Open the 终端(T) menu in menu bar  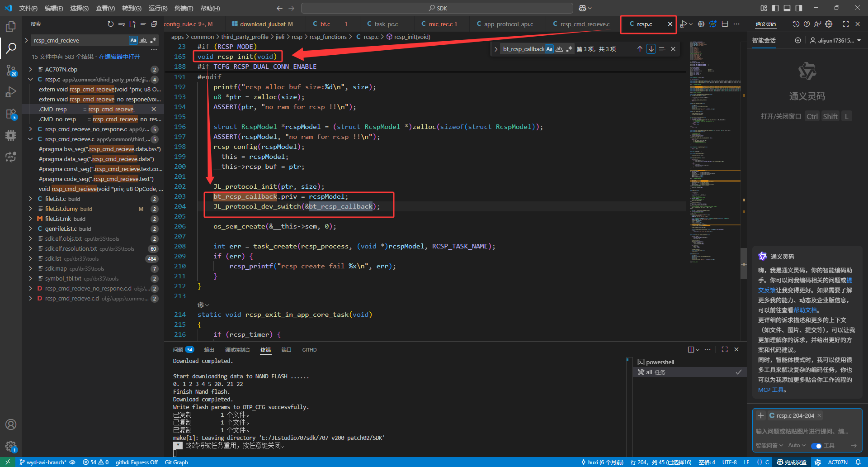pyautogui.click(x=184, y=8)
